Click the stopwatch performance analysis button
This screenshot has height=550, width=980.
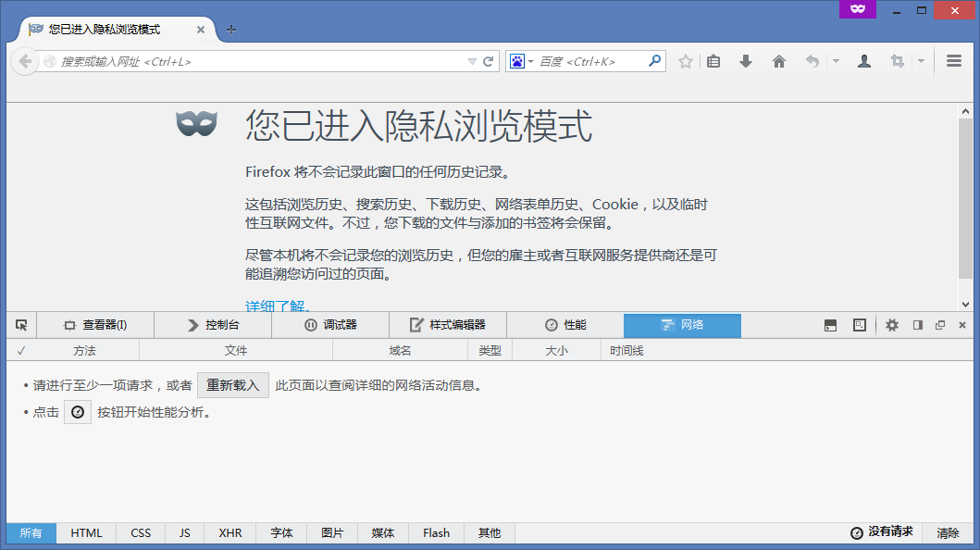pyautogui.click(x=78, y=412)
